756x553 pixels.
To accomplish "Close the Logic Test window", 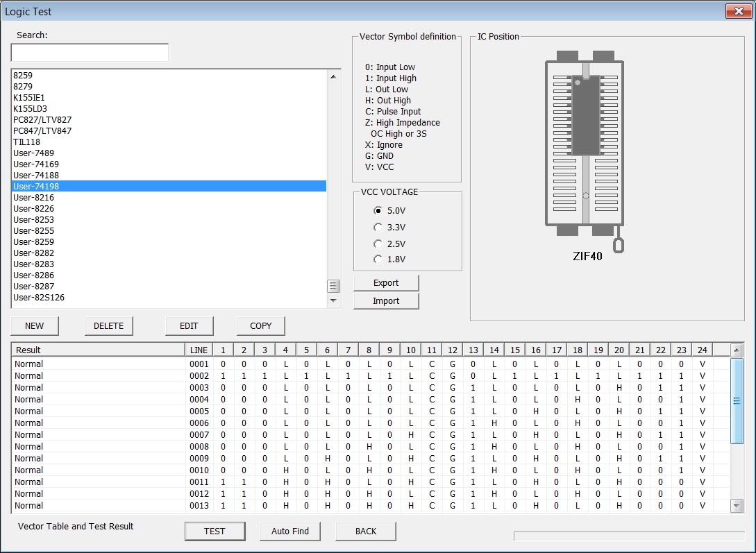I will 738,11.
